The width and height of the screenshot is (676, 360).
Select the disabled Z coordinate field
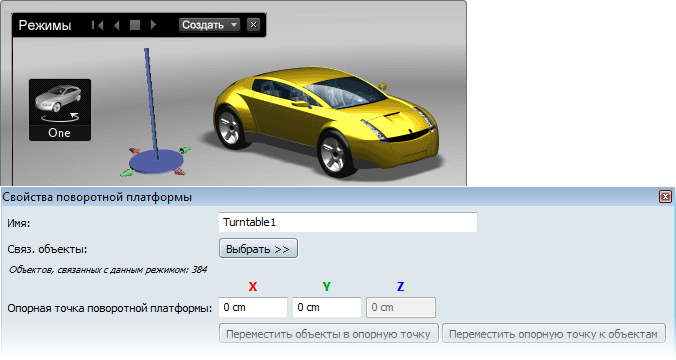pyautogui.click(x=401, y=307)
